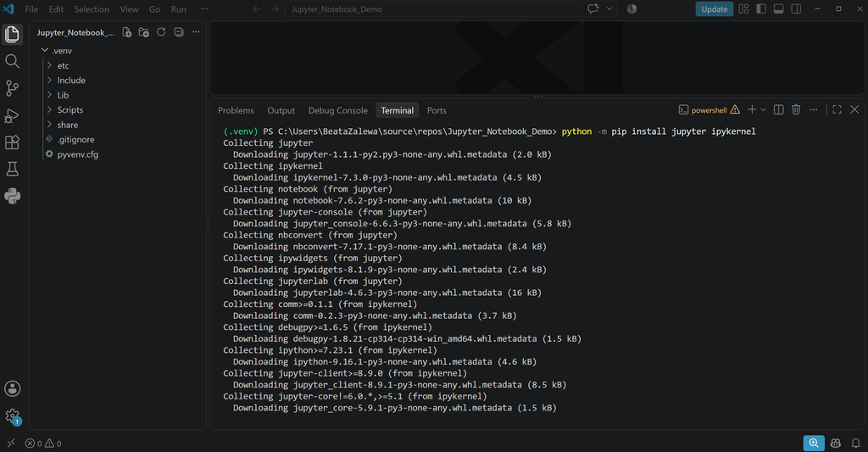Click the Update button
The height and width of the screenshot is (452, 868).
pyautogui.click(x=714, y=8)
